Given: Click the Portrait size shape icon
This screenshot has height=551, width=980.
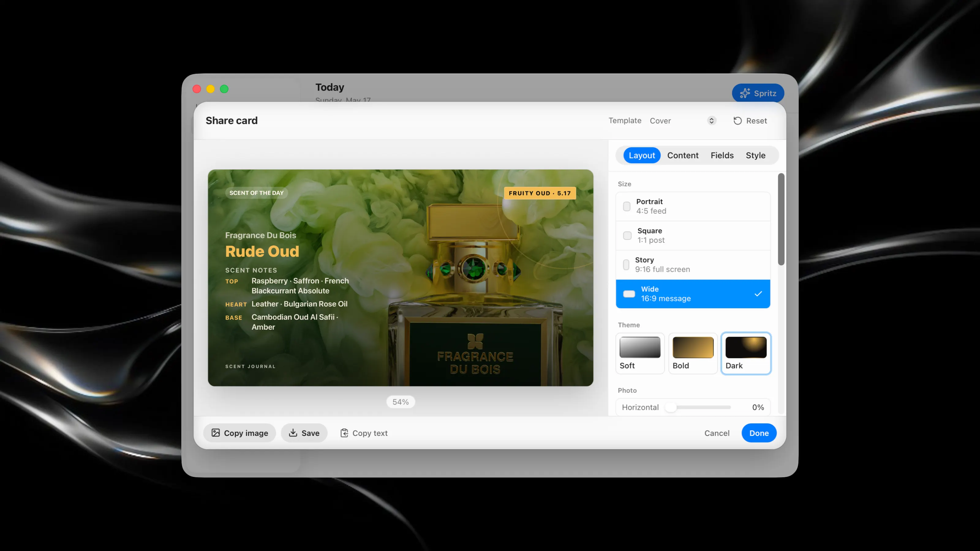Looking at the screenshot, I should (627, 206).
